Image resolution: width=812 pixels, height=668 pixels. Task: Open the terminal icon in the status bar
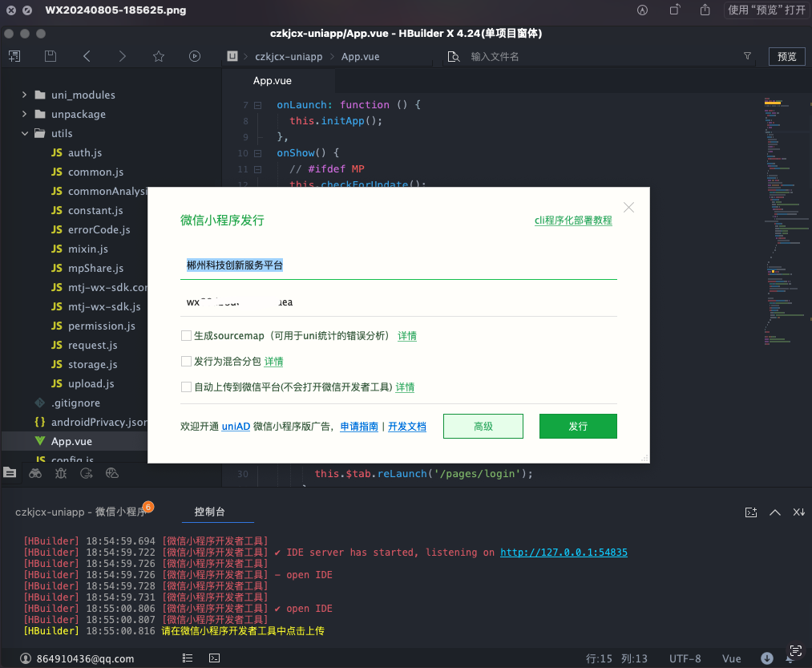pos(214,658)
